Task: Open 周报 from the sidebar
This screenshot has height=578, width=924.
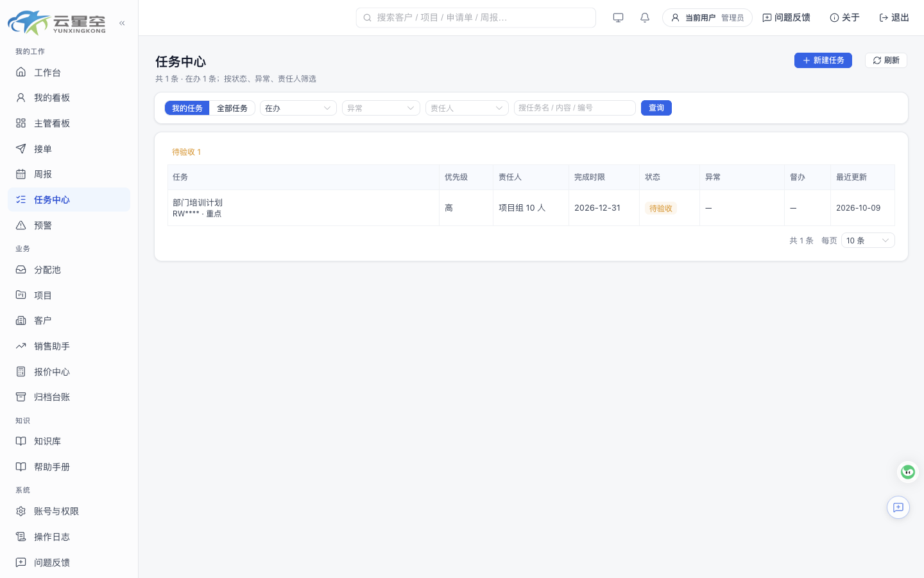Action: pos(69,174)
